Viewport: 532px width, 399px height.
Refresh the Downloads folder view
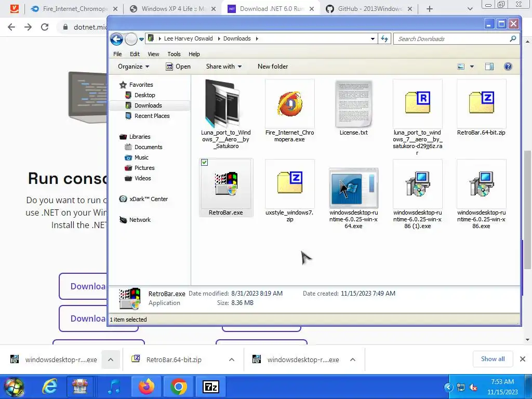coord(384,38)
